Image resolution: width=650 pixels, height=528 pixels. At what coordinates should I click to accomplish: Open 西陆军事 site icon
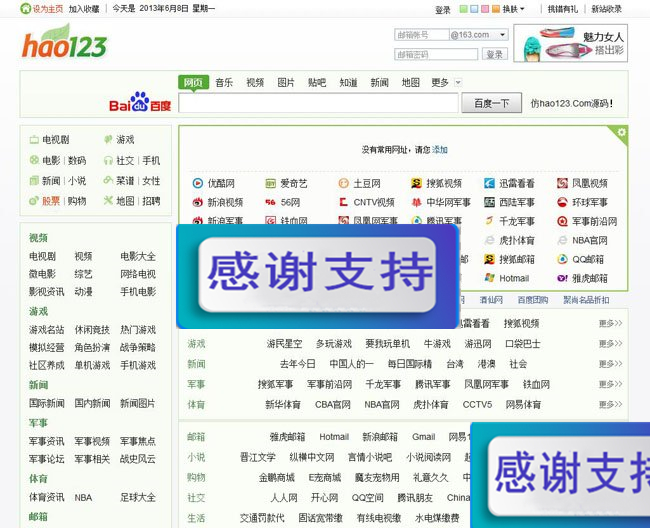(x=489, y=202)
